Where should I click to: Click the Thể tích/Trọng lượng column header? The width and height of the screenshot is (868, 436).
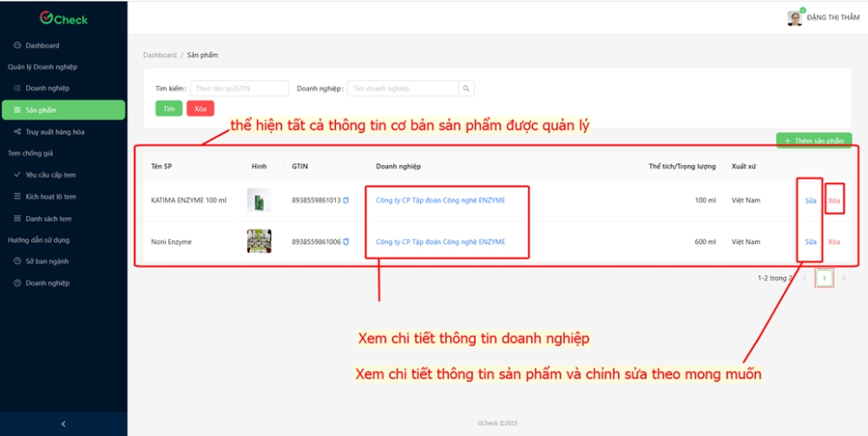(682, 166)
